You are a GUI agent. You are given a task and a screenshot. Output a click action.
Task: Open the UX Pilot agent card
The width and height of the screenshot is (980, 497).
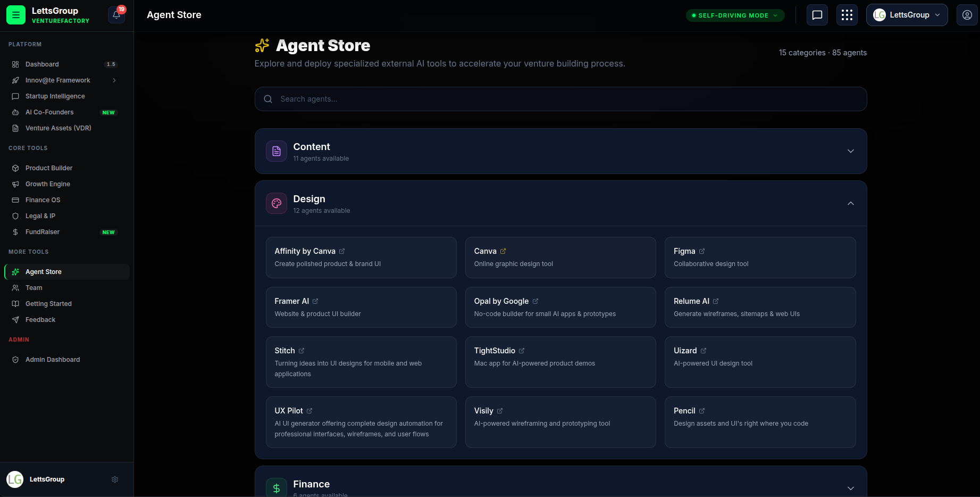pyautogui.click(x=361, y=422)
